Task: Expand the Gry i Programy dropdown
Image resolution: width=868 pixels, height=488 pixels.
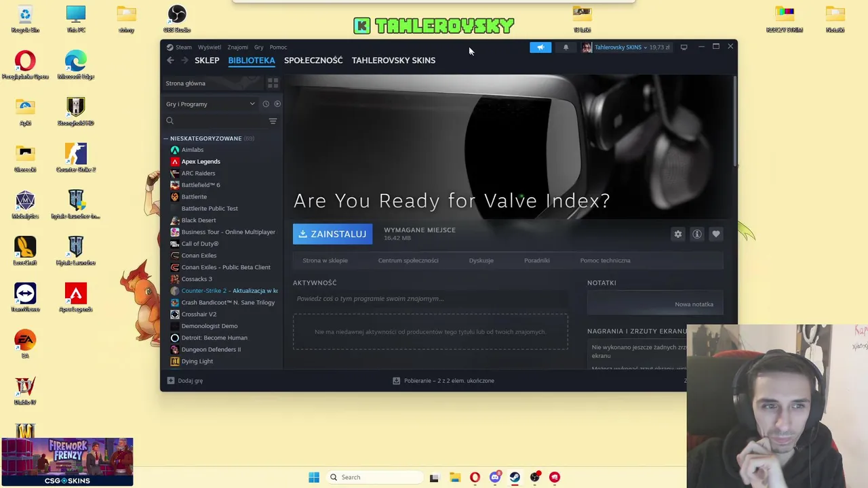Action: click(x=210, y=104)
